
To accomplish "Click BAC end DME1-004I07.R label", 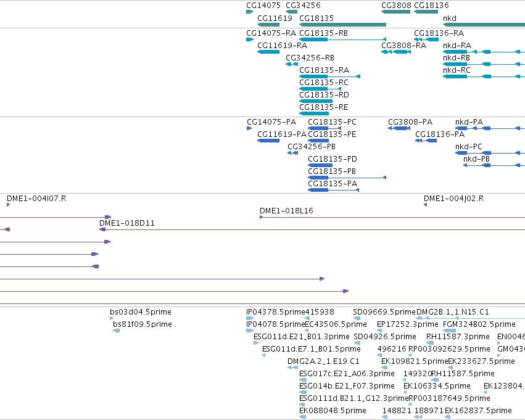I will 36,199.
